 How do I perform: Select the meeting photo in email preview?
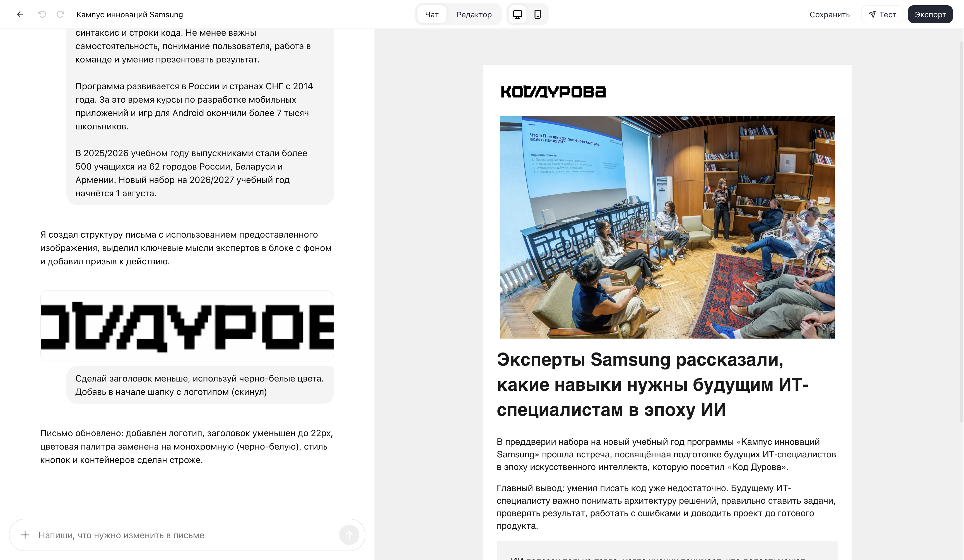pyautogui.click(x=667, y=227)
